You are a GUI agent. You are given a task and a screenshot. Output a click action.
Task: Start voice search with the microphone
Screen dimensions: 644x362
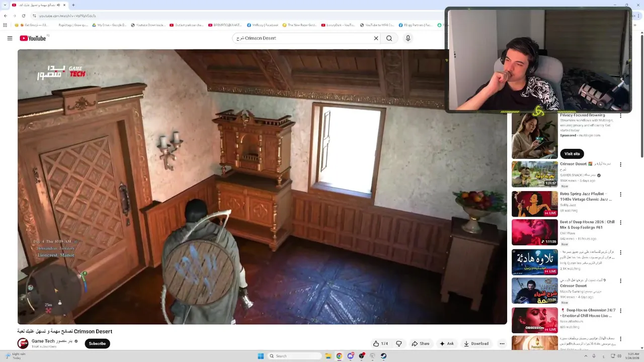408,38
